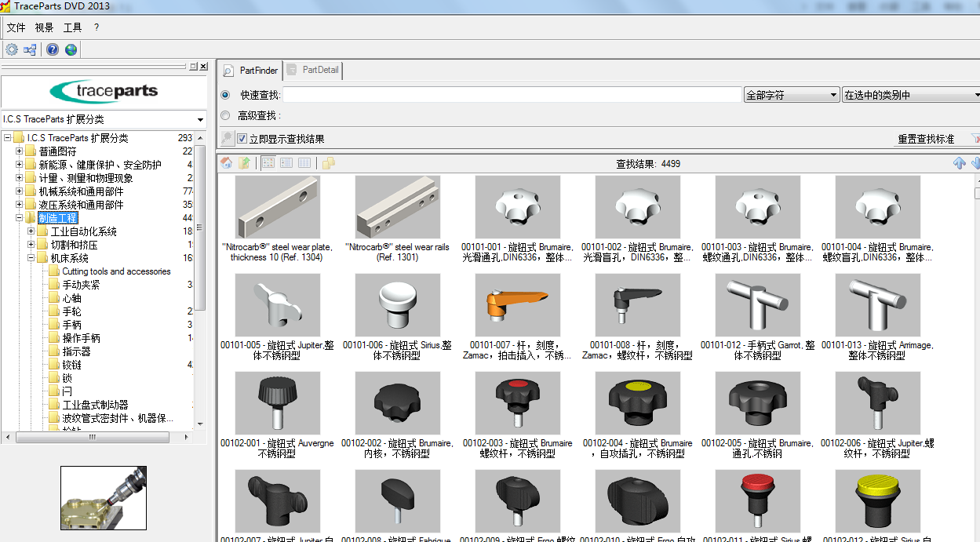Select the 快速查找 radio button
Image resolution: width=980 pixels, height=542 pixels.
pyautogui.click(x=226, y=95)
